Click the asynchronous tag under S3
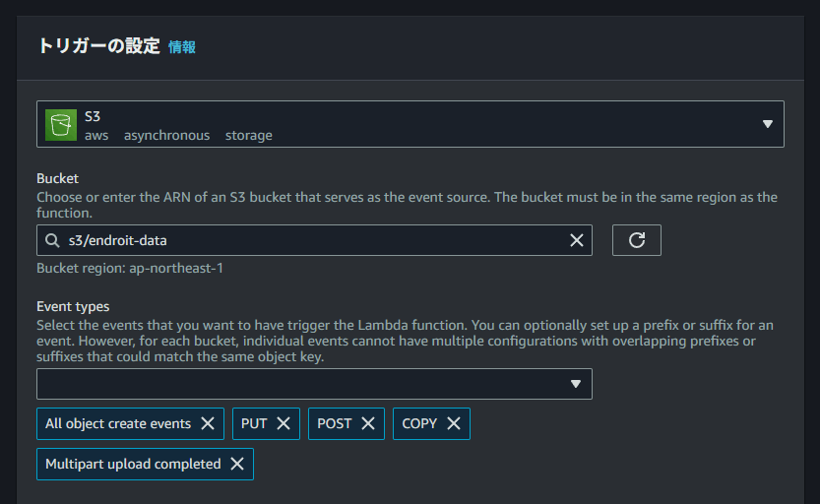The width and height of the screenshot is (820, 504). tap(166, 136)
